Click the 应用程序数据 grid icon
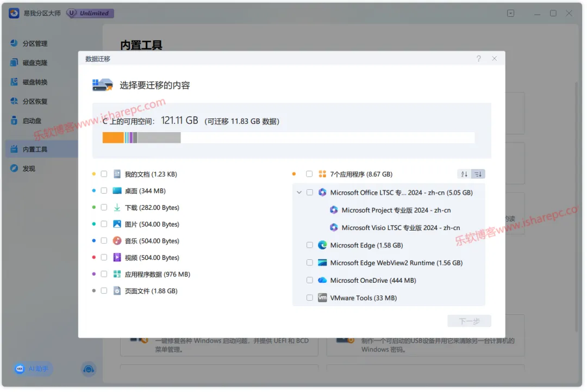587x392 pixels. point(117,275)
